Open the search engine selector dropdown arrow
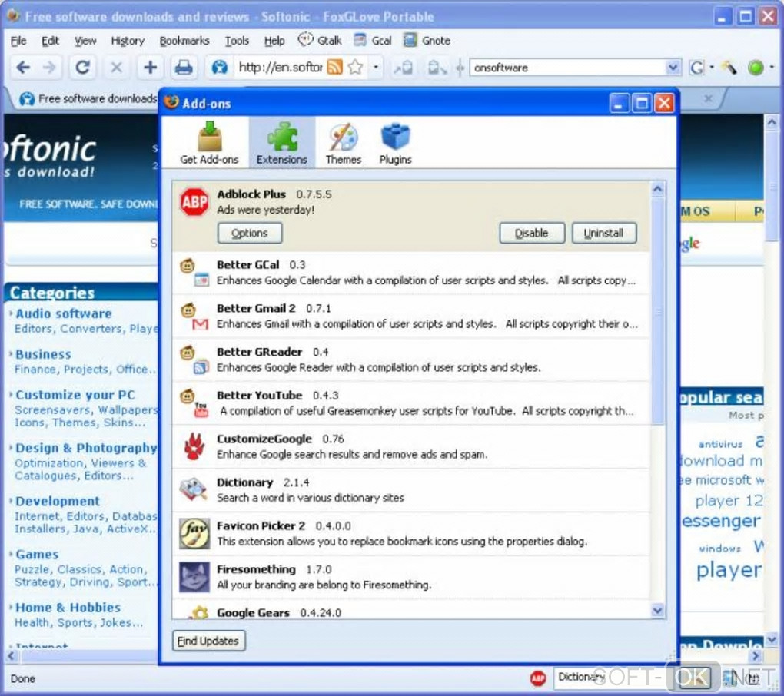Image resolution: width=784 pixels, height=696 pixels. [x=712, y=67]
